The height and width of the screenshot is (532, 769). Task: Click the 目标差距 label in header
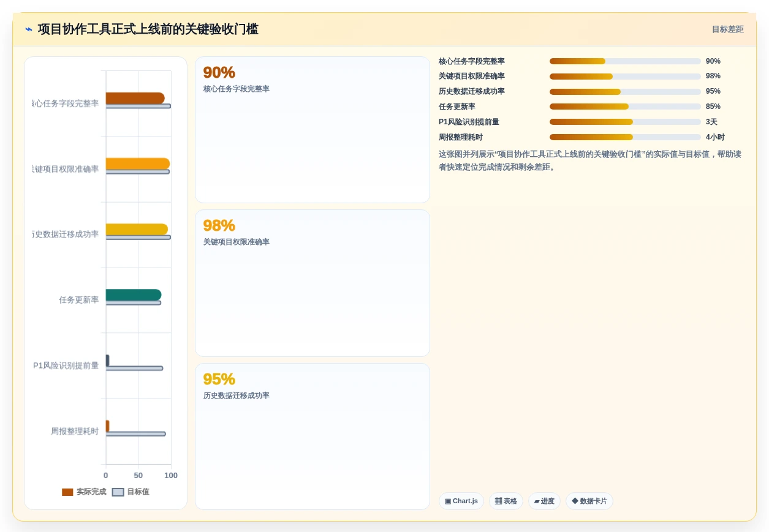(727, 29)
